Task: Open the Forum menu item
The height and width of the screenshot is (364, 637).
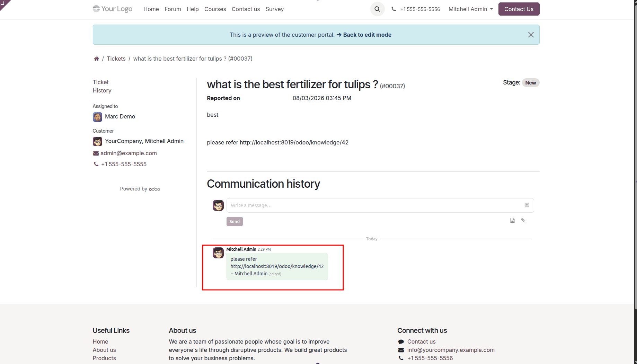Action: [173, 9]
